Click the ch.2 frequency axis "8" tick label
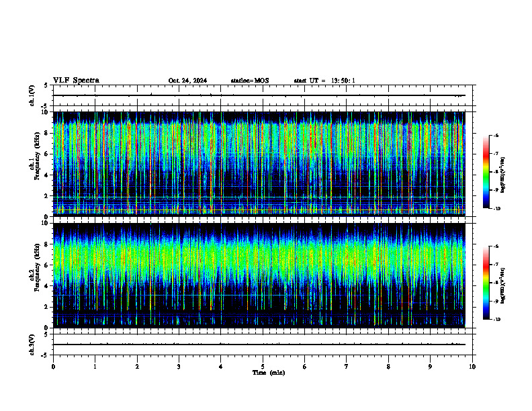Image resolution: width=532 pixels, height=411 pixels. coord(48,244)
